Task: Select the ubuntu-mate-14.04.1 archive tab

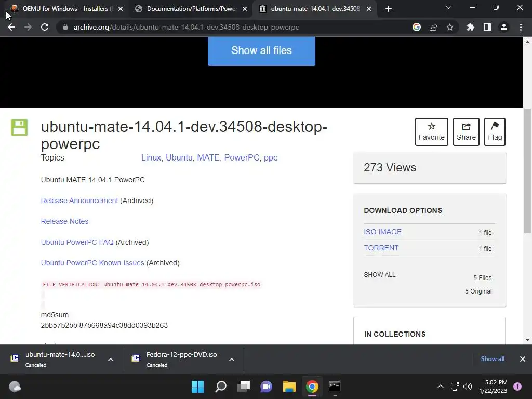Action: point(315,9)
